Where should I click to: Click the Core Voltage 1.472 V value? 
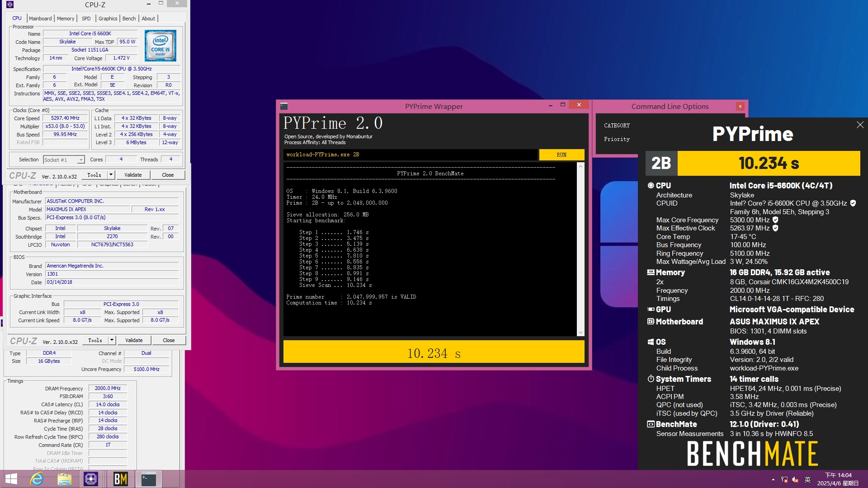pyautogui.click(x=121, y=58)
